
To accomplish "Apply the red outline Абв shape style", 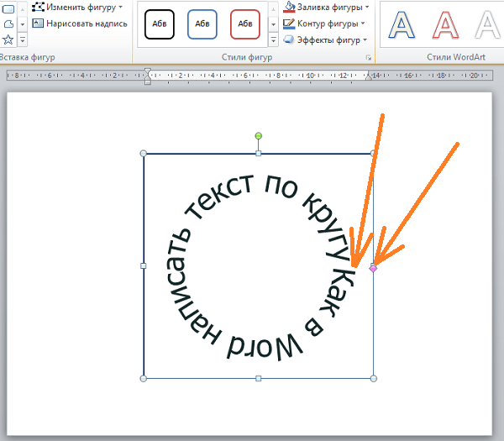I will [x=245, y=24].
